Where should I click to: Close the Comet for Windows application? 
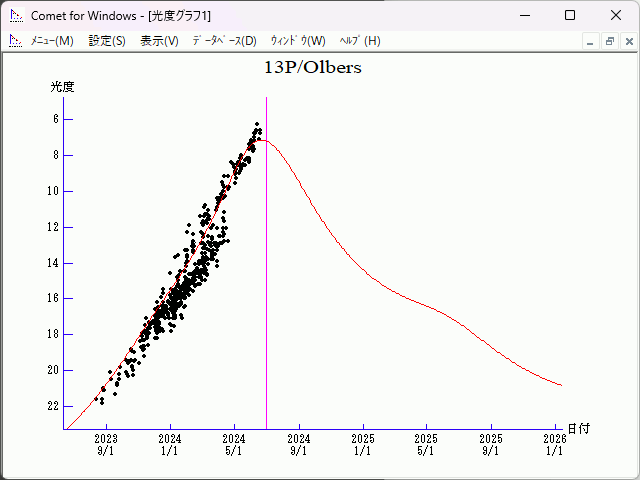coord(616,16)
